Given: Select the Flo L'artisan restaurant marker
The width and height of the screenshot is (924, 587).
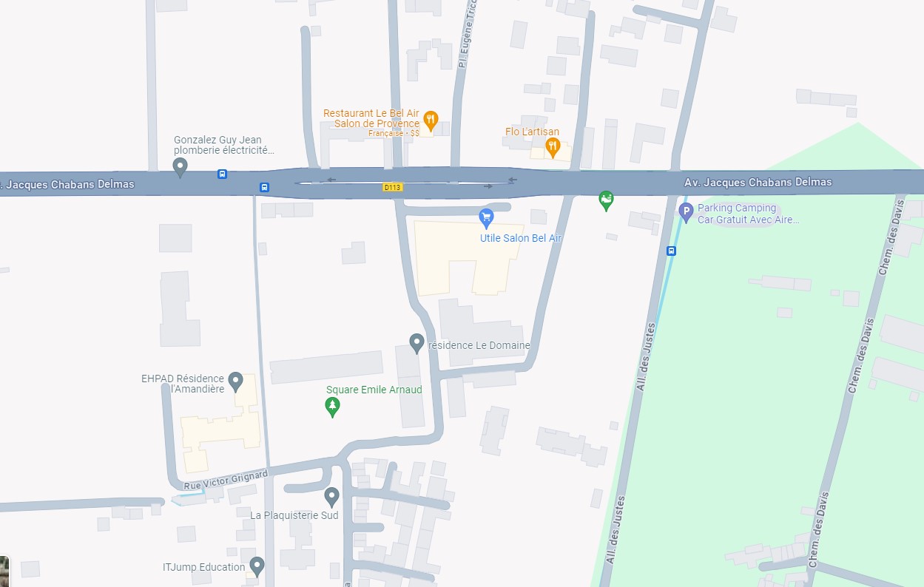Looking at the screenshot, I should pos(553,147).
